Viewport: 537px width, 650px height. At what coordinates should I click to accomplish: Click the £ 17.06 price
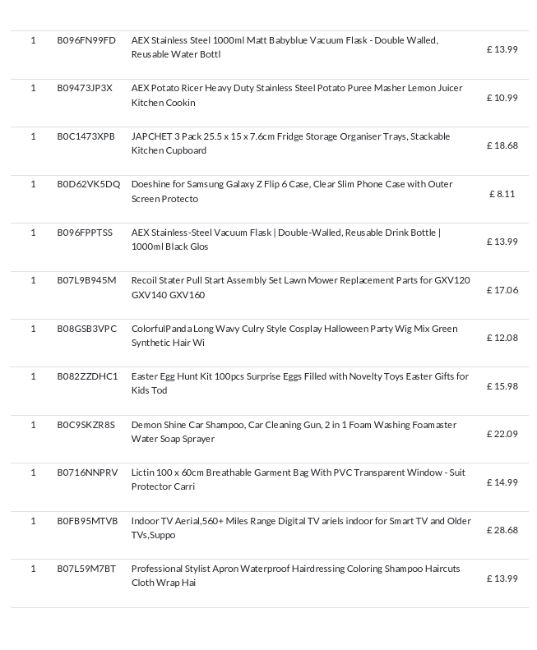point(502,290)
